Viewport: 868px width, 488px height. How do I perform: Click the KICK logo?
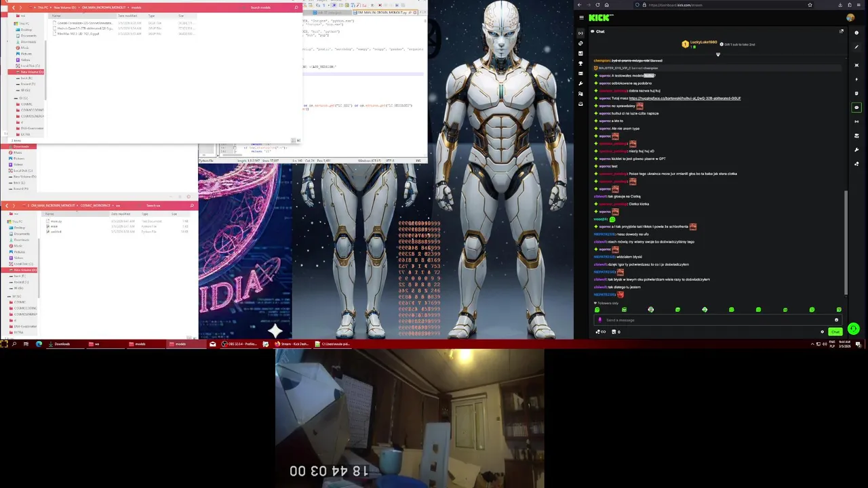(x=601, y=18)
